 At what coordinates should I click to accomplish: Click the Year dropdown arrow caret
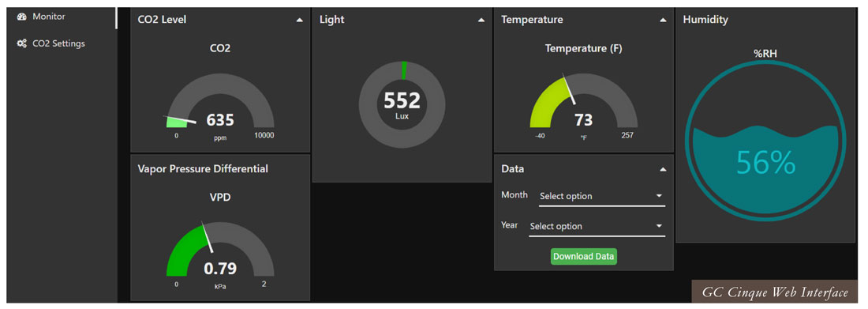659,226
